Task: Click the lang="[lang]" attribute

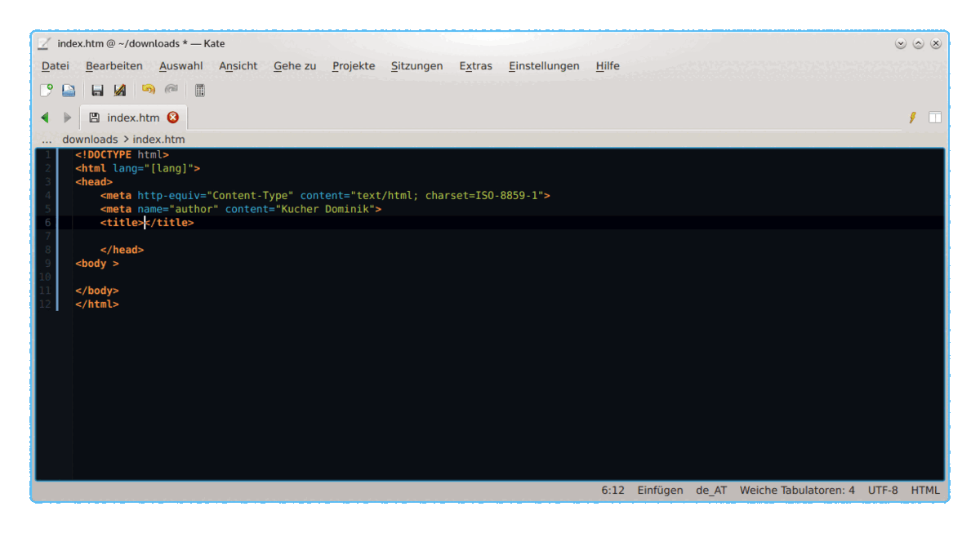Action: [154, 168]
